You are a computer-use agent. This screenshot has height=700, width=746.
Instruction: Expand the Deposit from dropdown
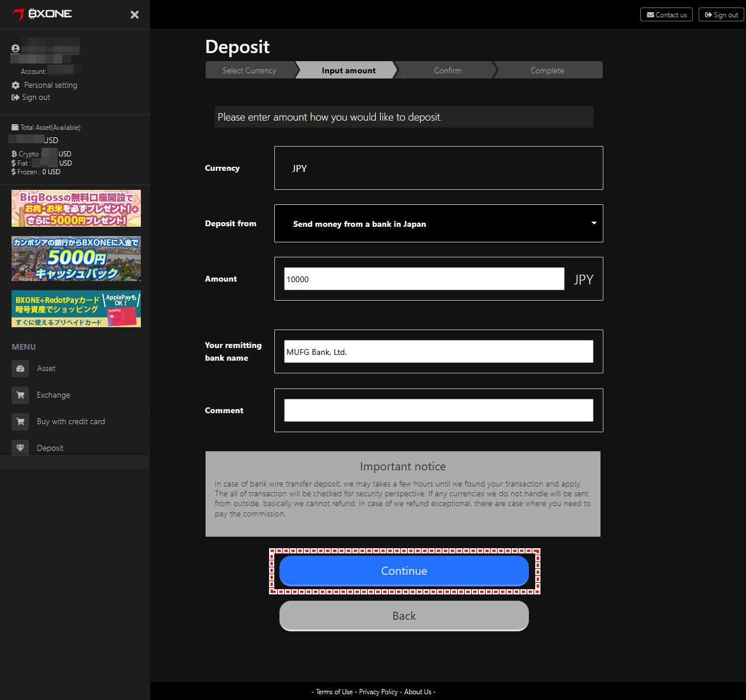point(439,223)
